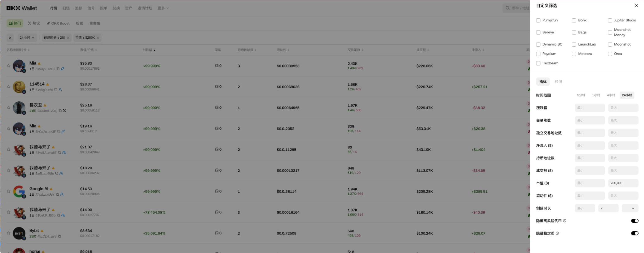The width and height of the screenshot is (644, 253).
Task: Click the Bybit token avatar
Action: (x=19, y=233)
